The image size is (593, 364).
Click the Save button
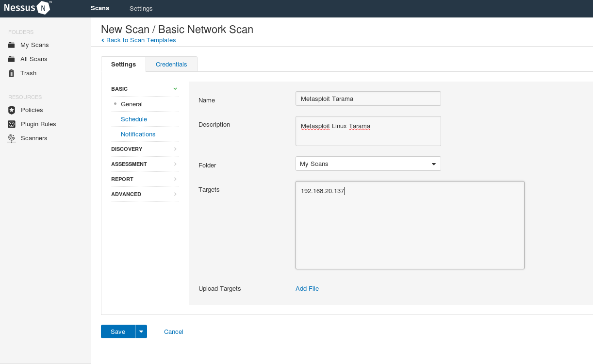[x=118, y=331]
